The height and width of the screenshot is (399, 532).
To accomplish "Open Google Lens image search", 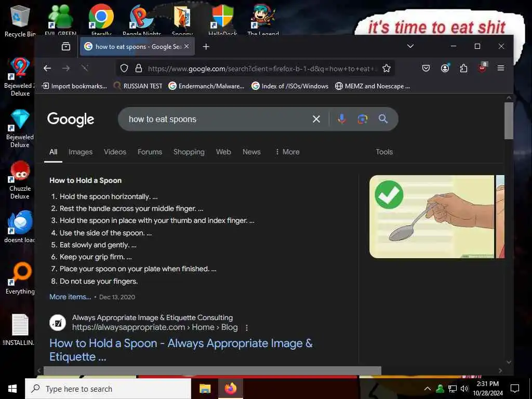I will tap(362, 119).
